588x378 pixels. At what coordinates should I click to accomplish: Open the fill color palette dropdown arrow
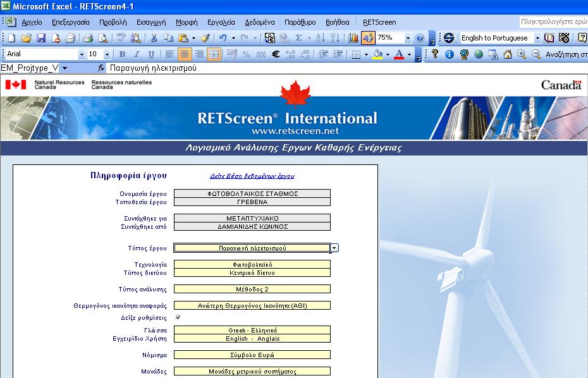click(388, 55)
